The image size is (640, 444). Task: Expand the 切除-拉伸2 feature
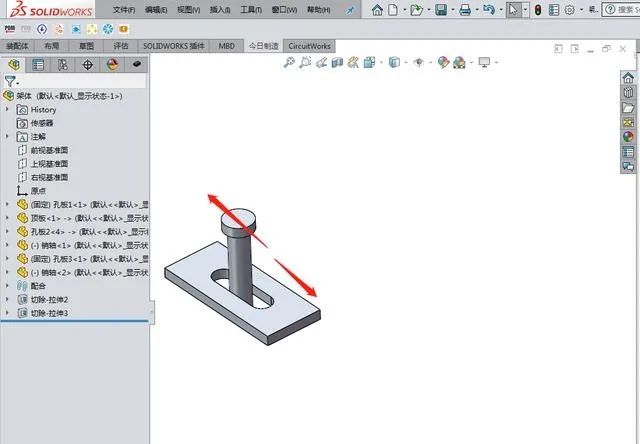pos(7,299)
